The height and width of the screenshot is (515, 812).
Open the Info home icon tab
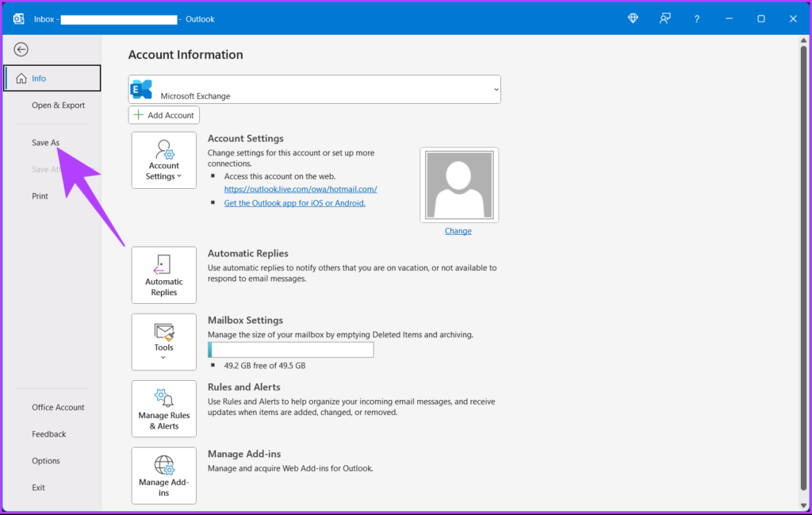(52, 79)
